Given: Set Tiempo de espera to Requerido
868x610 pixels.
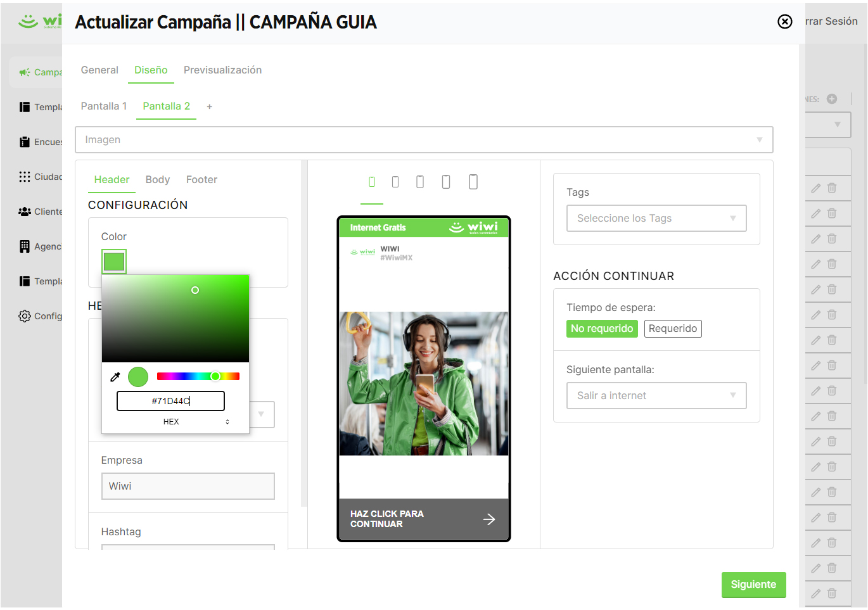Looking at the screenshot, I should click(x=673, y=329).
